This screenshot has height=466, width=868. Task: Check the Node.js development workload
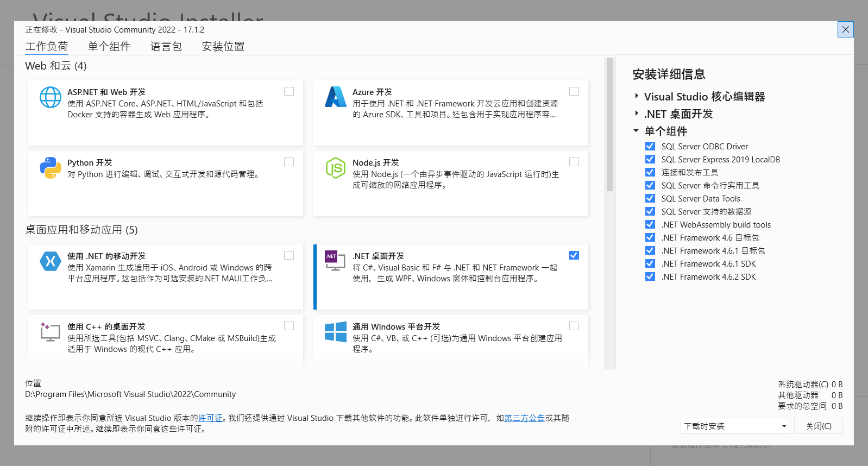pyautogui.click(x=574, y=162)
